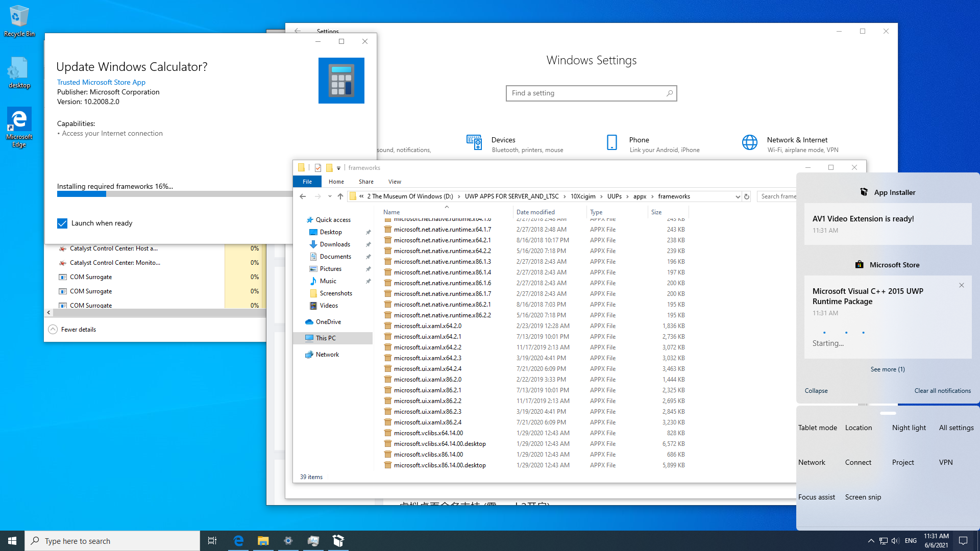Toggle VPN quick action

point(946,462)
